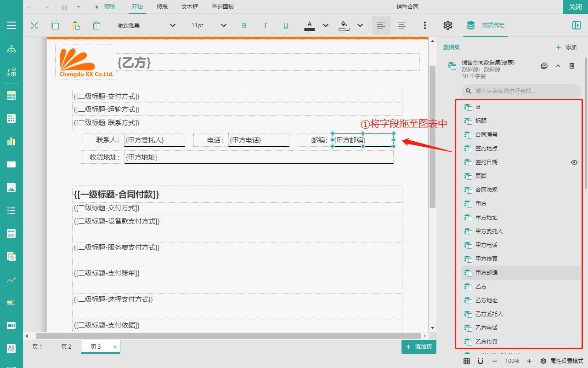Viewport: 588px width, 368px height.
Task: Switch to the 报表 menu tab
Action: pos(162,7)
